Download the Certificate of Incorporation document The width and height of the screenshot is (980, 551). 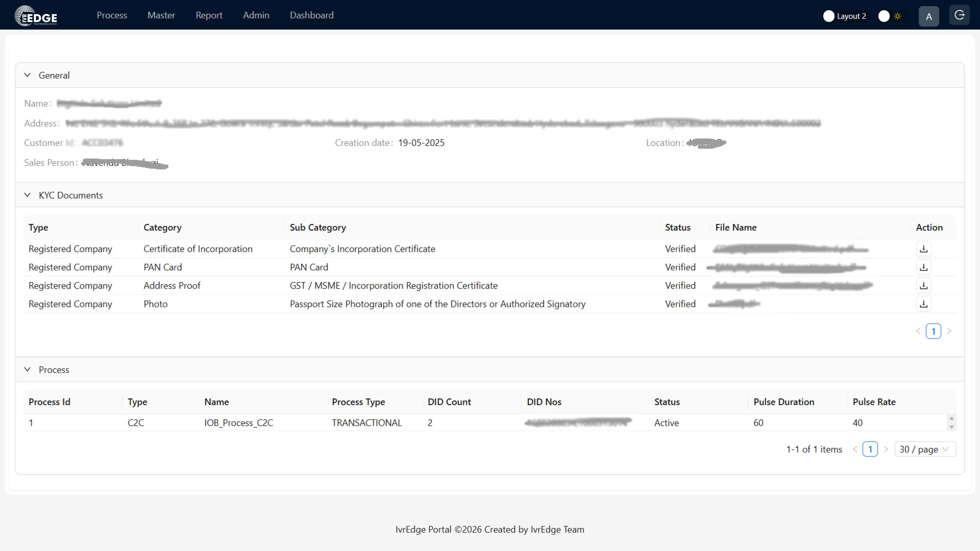924,249
